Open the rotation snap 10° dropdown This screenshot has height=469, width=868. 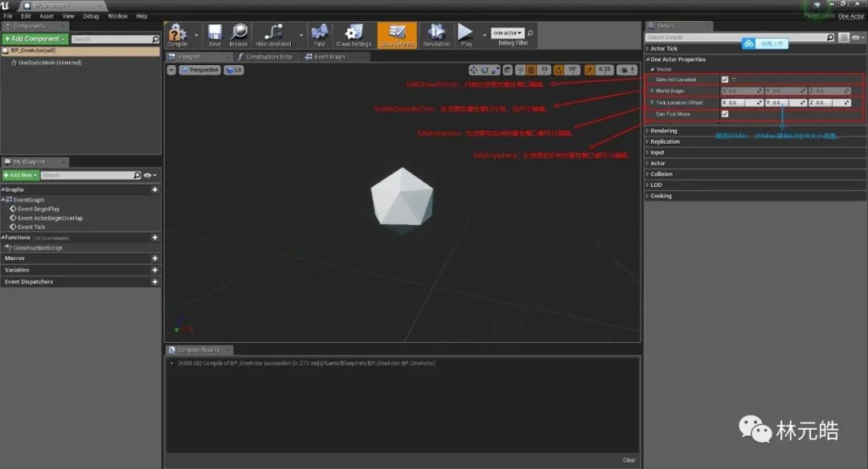572,70
